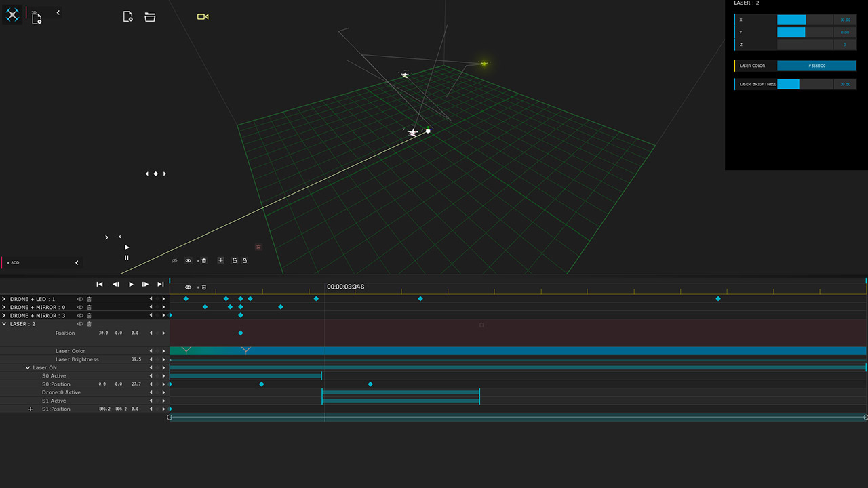Expand the DRONE + LED : 1 track
The image size is (868, 488).
pyautogui.click(x=4, y=299)
